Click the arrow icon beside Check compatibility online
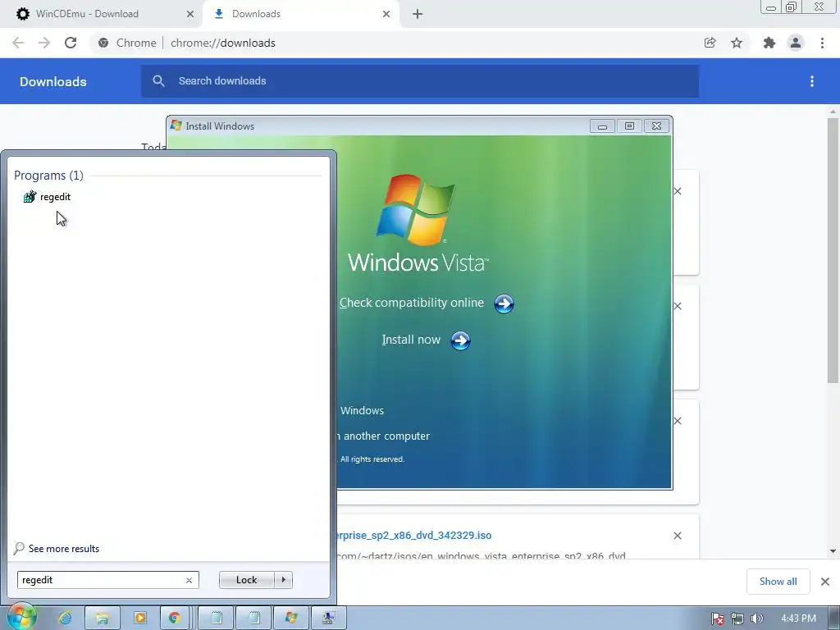 coord(504,304)
